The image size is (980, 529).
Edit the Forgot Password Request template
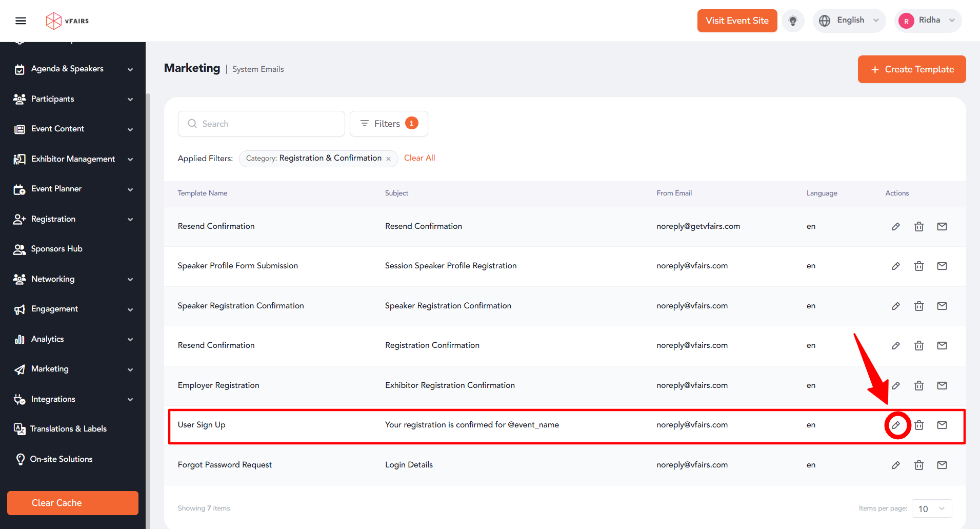895,465
